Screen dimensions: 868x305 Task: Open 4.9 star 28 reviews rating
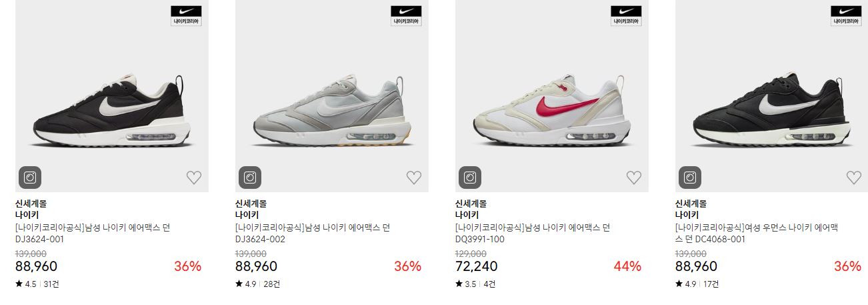pyautogui.click(x=257, y=284)
